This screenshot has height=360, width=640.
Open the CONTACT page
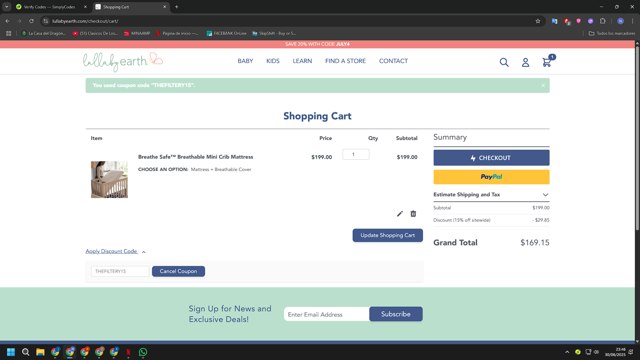[393, 61]
